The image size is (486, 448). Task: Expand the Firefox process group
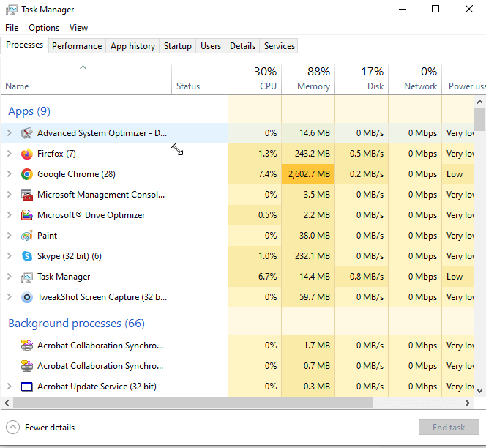point(10,154)
